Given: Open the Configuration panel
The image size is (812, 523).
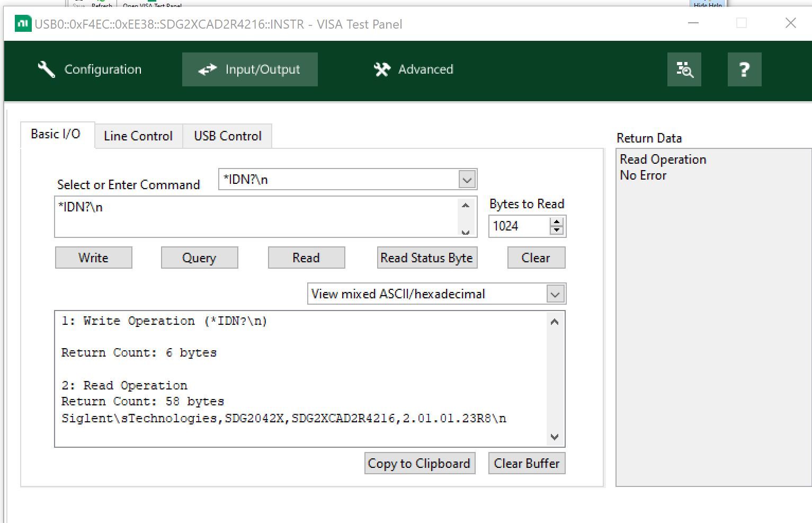Looking at the screenshot, I should point(90,69).
